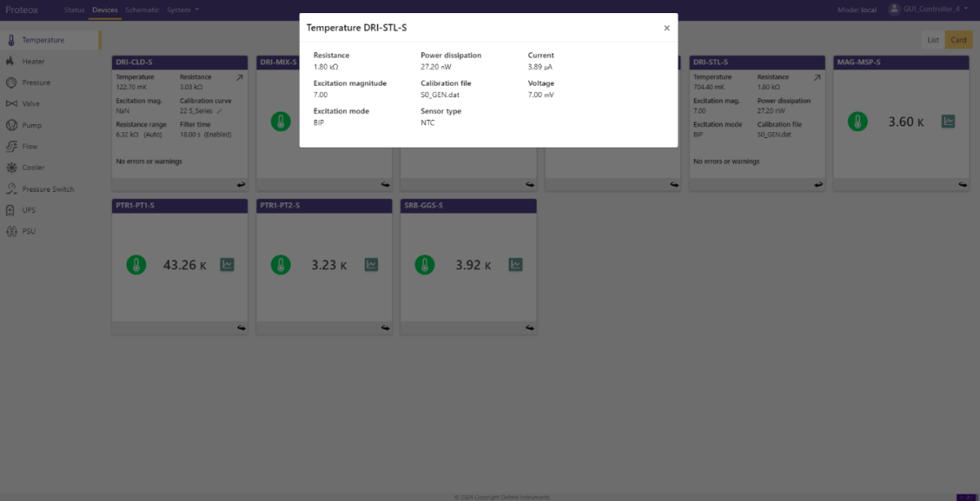This screenshot has width=980, height=501.
Task: Switch to the Schematic view
Action: point(142,10)
